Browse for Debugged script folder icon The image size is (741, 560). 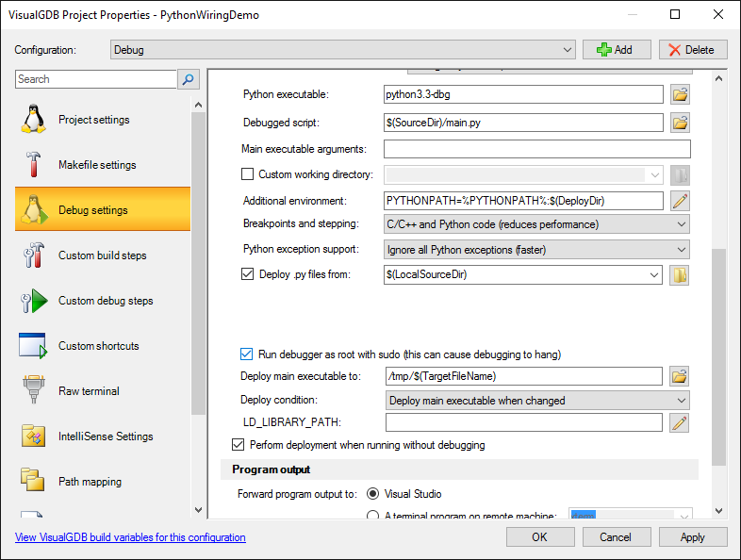680,123
